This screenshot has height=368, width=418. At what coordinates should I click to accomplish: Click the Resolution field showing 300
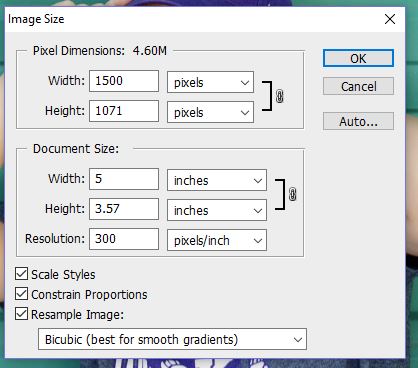coord(124,239)
